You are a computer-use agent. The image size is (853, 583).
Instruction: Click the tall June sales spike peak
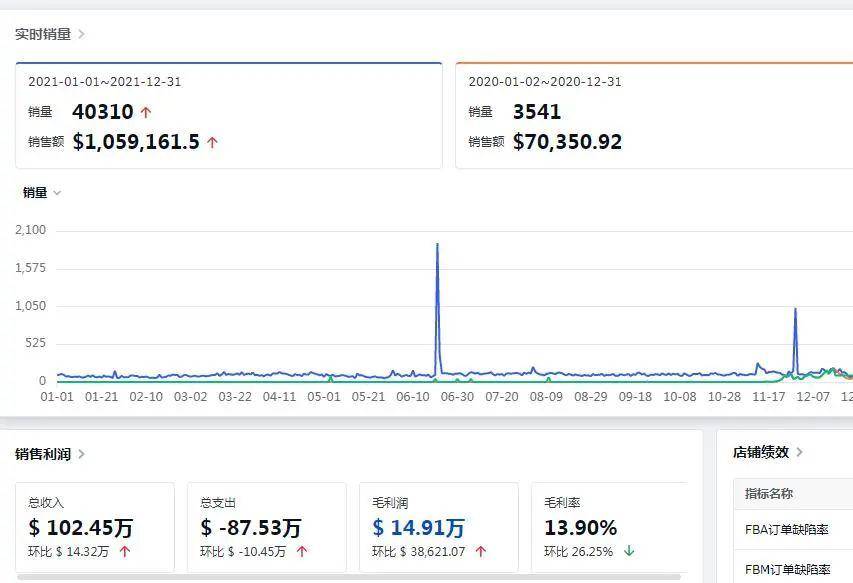pos(437,244)
